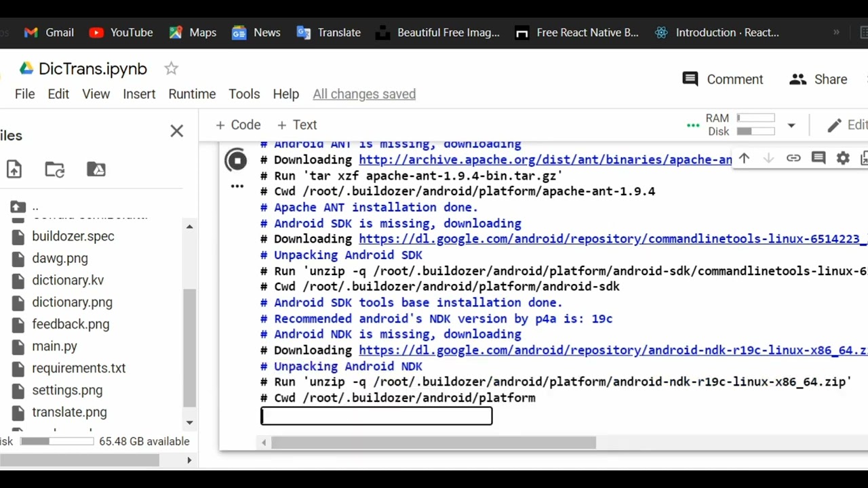
Task: Open the Comment panel
Action: click(x=723, y=79)
